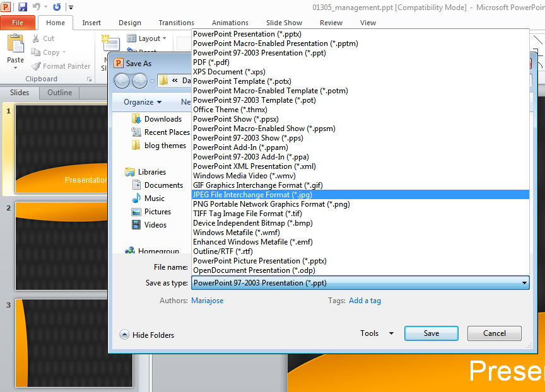This screenshot has width=545, height=392.
Task: Open the Transitions ribbon tab
Action: (x=177, y=23)
